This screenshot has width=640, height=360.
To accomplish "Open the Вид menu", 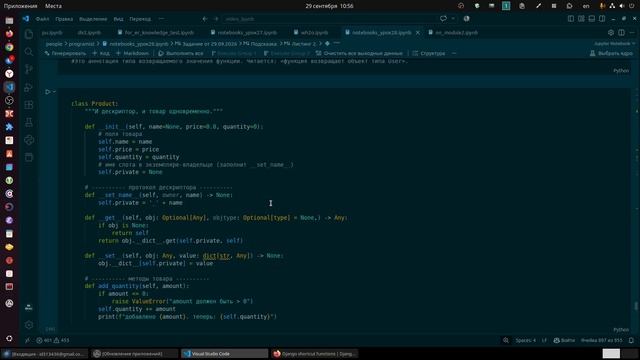I will point(118,19).
